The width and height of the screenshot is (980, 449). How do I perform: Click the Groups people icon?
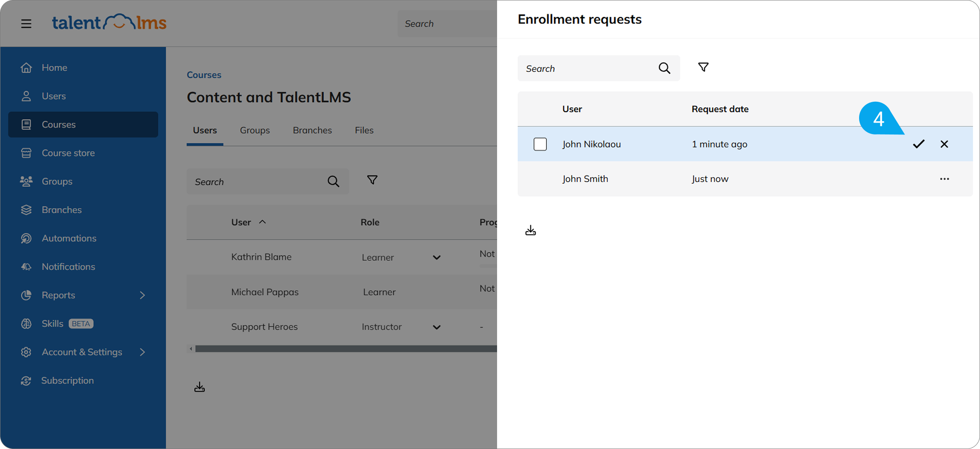pos(26,181)
